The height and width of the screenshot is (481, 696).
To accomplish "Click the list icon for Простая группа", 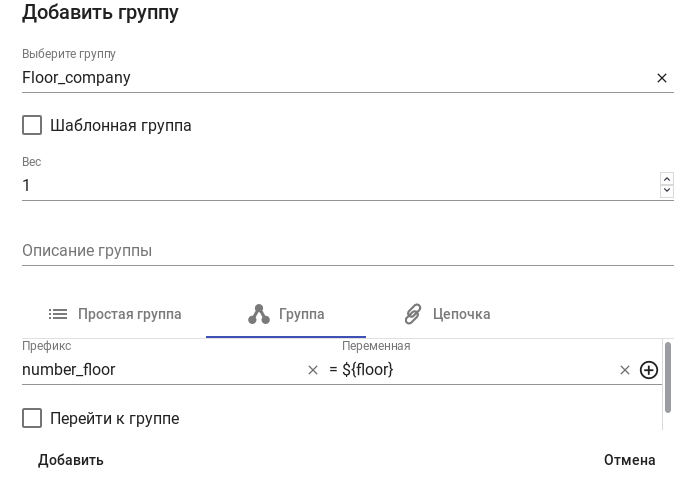I will pos(58,314).
